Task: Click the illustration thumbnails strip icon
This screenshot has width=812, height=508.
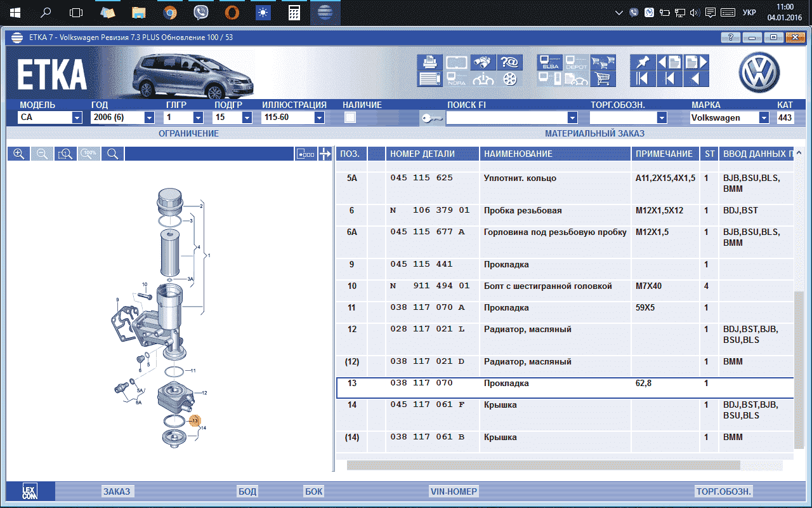Action: [x=306, y=154]
